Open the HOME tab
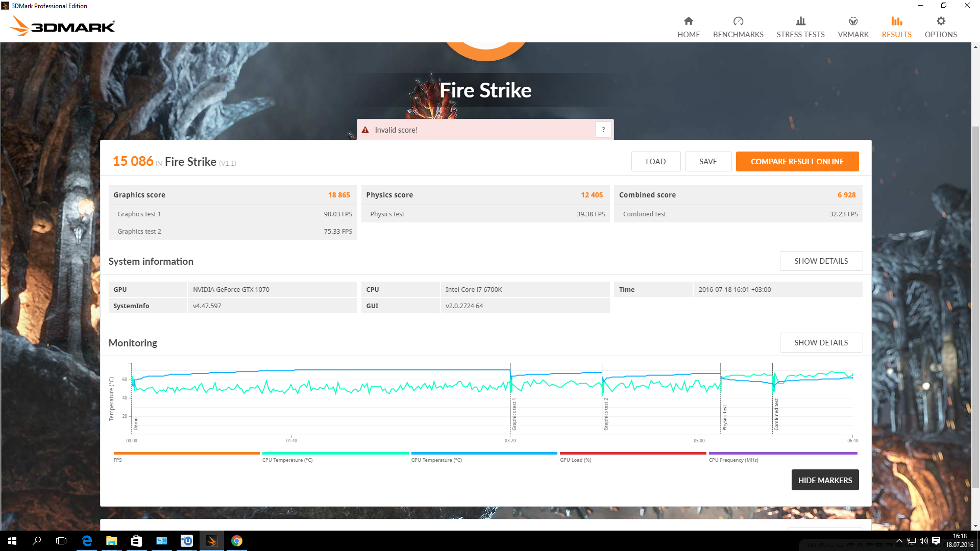This screenshot has height=551, width=980. pos(689,28)
